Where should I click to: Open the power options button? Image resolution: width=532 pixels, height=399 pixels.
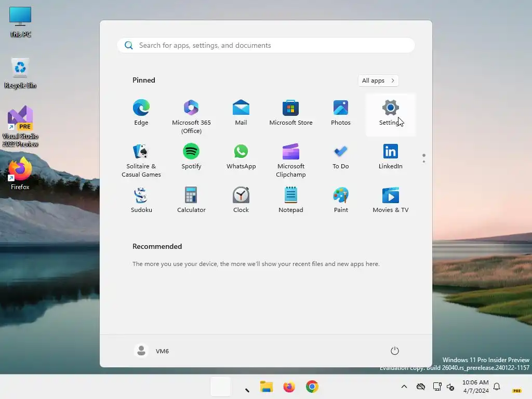(395, 351)
